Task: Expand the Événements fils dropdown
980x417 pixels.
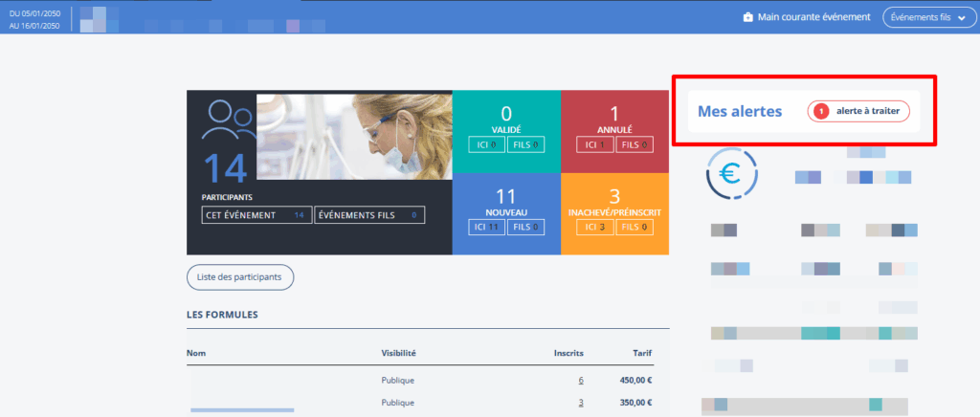Action: (x=927, y=17)
